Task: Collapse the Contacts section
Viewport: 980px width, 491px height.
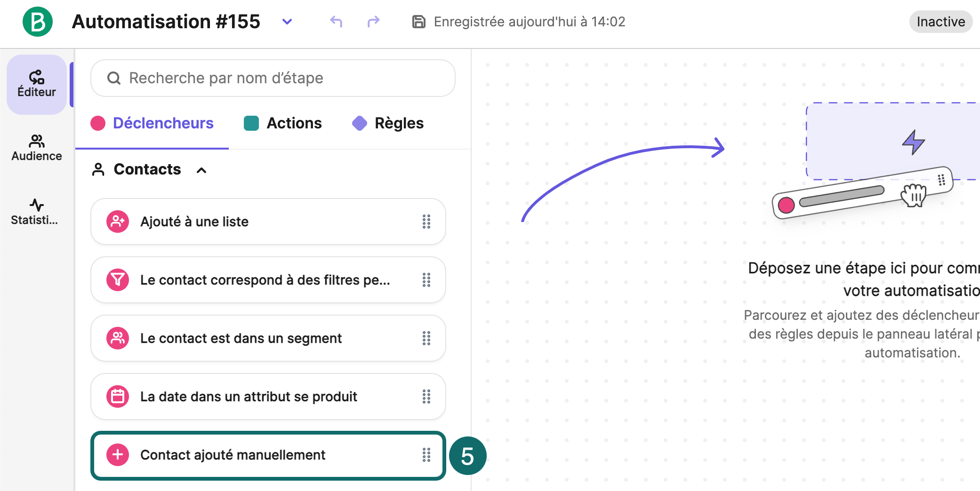Action: point(201,170)
